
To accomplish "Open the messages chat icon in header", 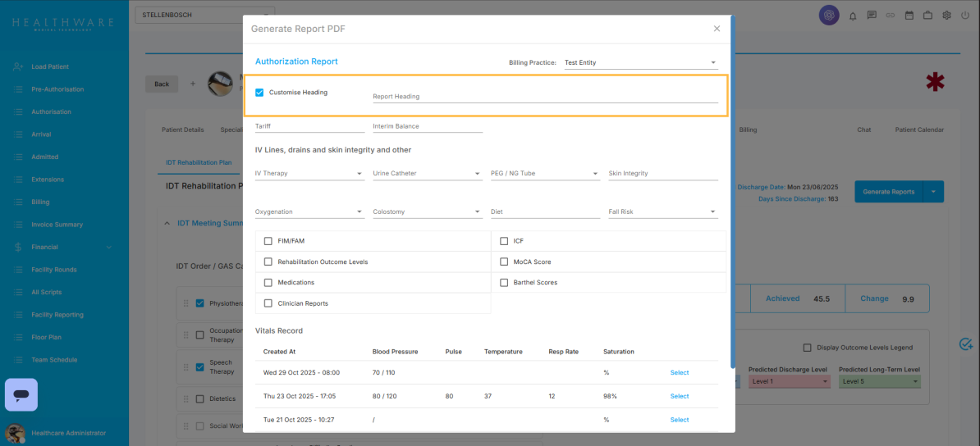I will 872,16.
